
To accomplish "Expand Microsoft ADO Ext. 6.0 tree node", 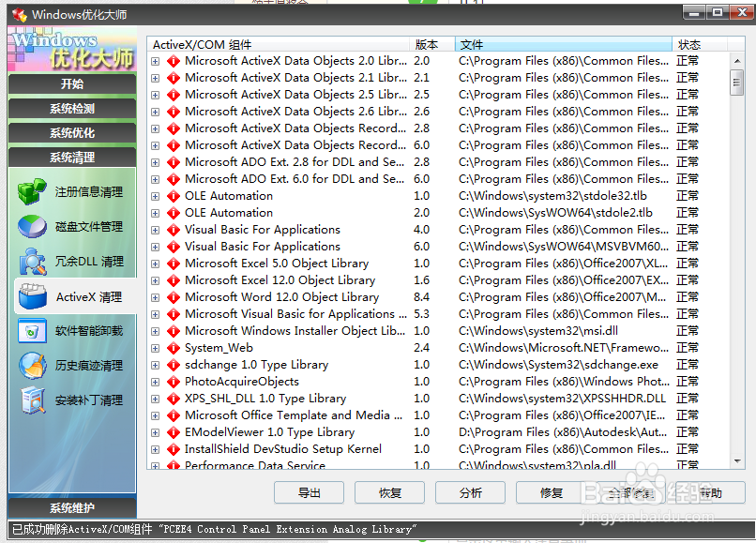I will 156,179.
